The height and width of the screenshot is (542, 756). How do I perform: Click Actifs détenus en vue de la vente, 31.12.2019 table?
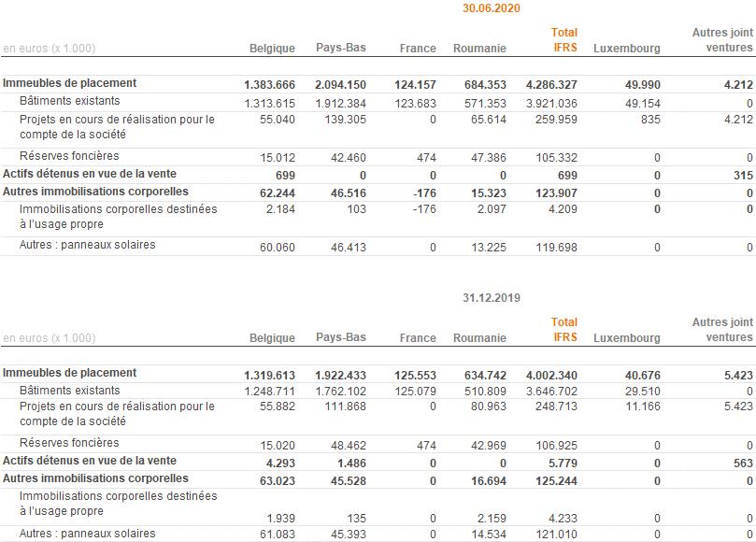pos(89,461)
